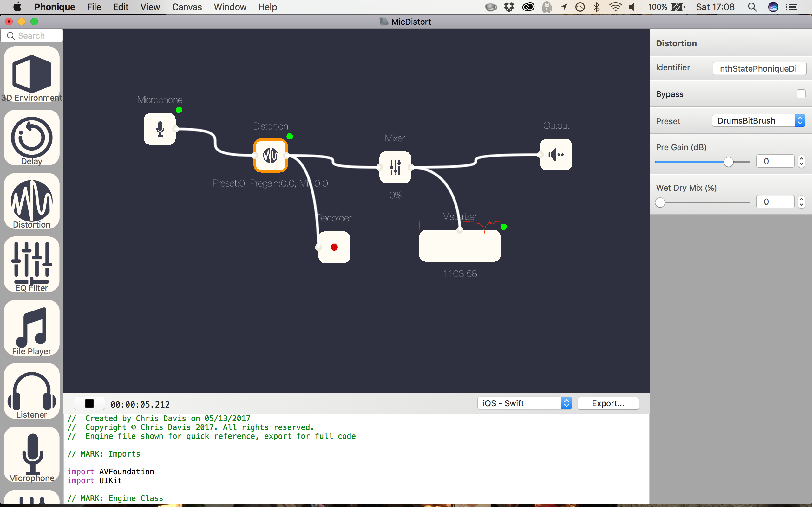Image resolution: width=812 pixels, height=507 pixels.
Task: Open the iOS - Swift export target dropdown
Action: click(524, 403)
